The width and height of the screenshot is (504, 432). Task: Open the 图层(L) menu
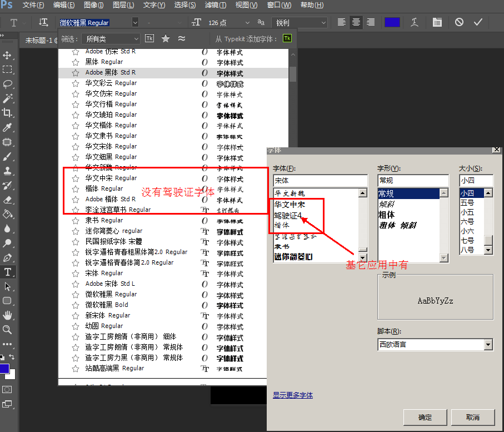coord(123,5)
